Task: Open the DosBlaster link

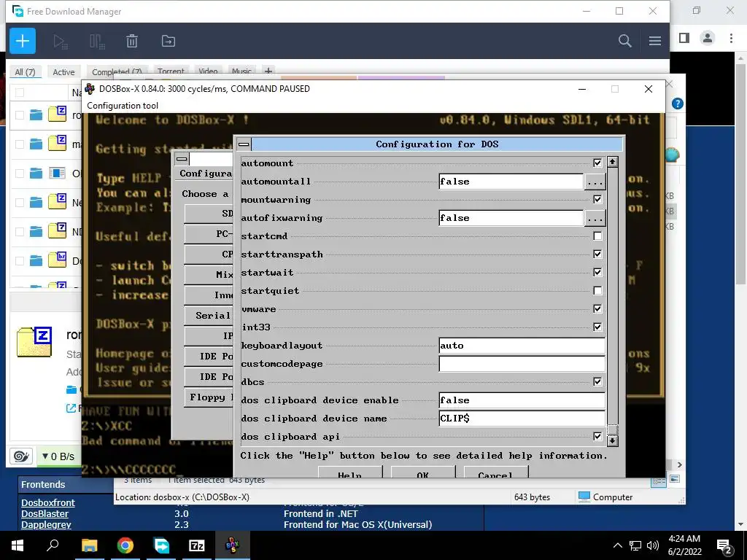Action: click(x=44, y=514)
